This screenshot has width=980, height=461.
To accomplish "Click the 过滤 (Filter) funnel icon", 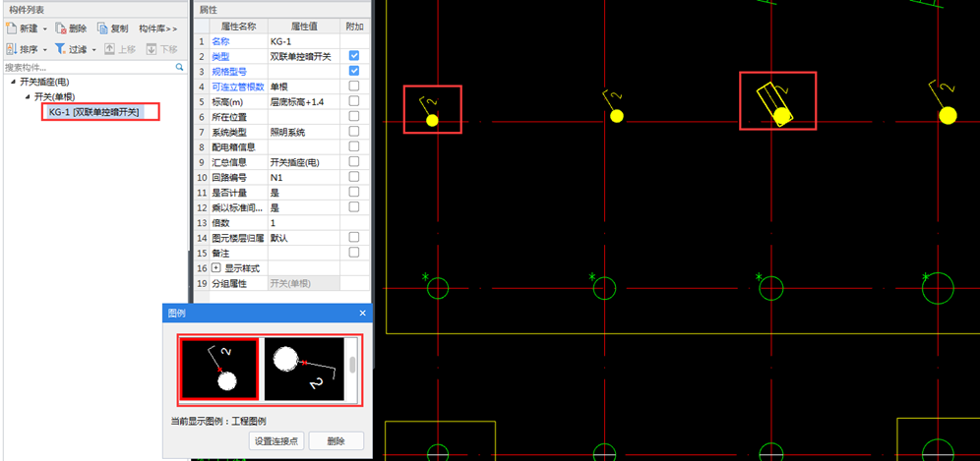I will [x=60, y=48].
